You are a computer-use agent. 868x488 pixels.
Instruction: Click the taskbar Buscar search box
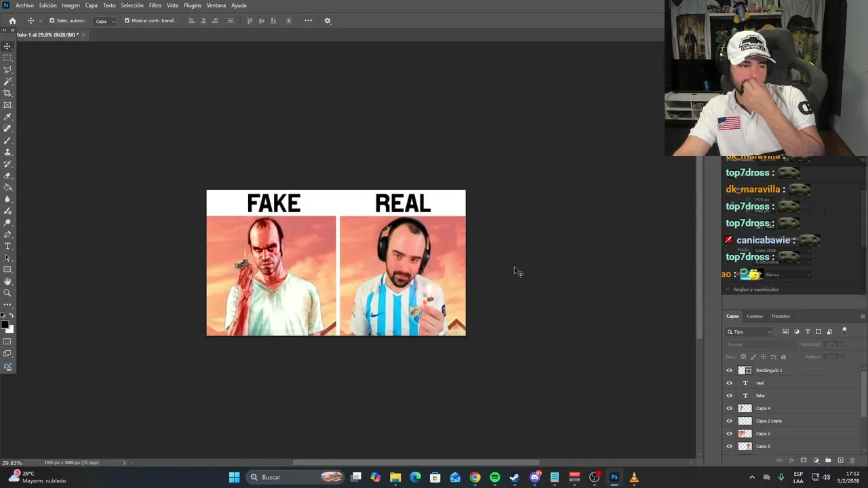tap(296, 477)
